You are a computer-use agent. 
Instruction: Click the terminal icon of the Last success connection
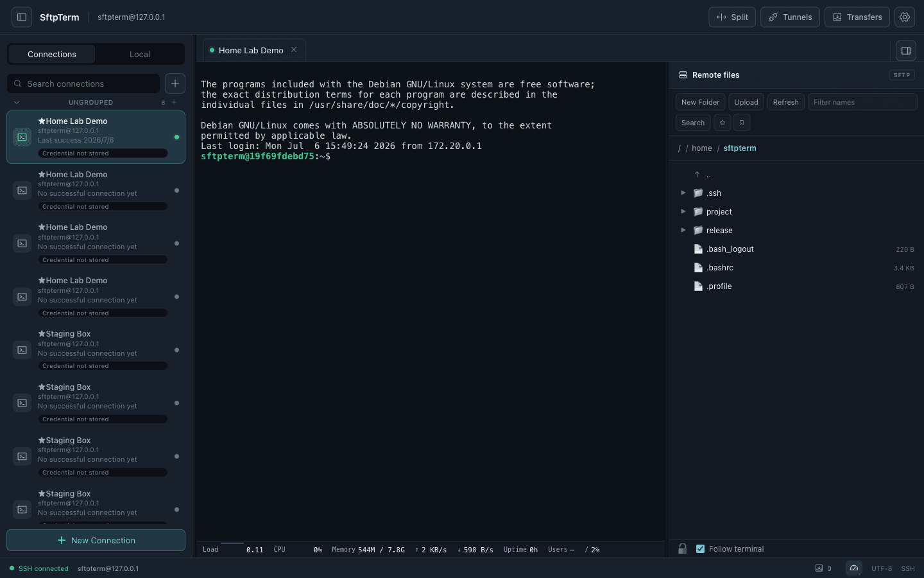(x=22, y=137)
